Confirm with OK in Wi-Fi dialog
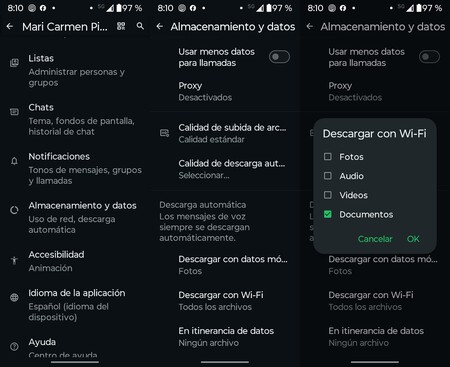 pos(413,239)
